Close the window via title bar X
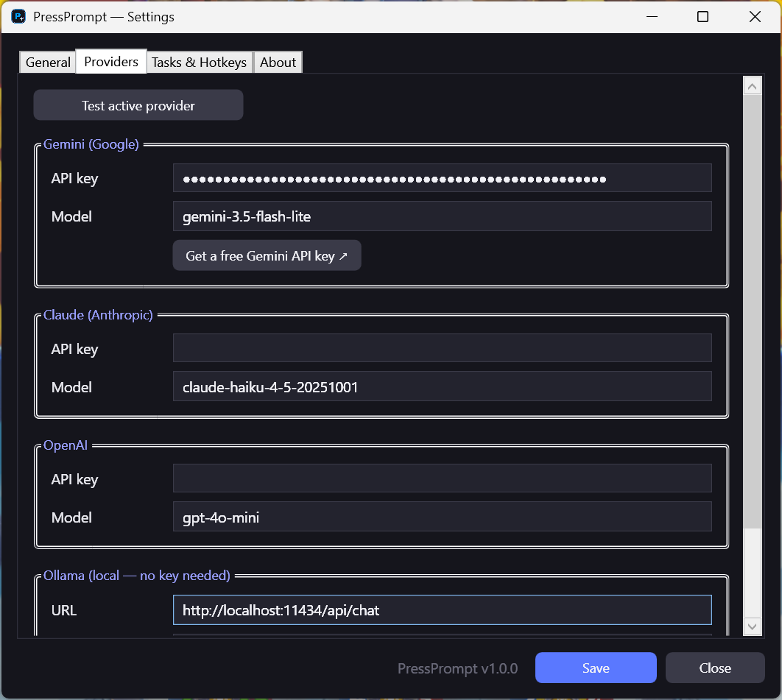 click(x=755, y=16)
